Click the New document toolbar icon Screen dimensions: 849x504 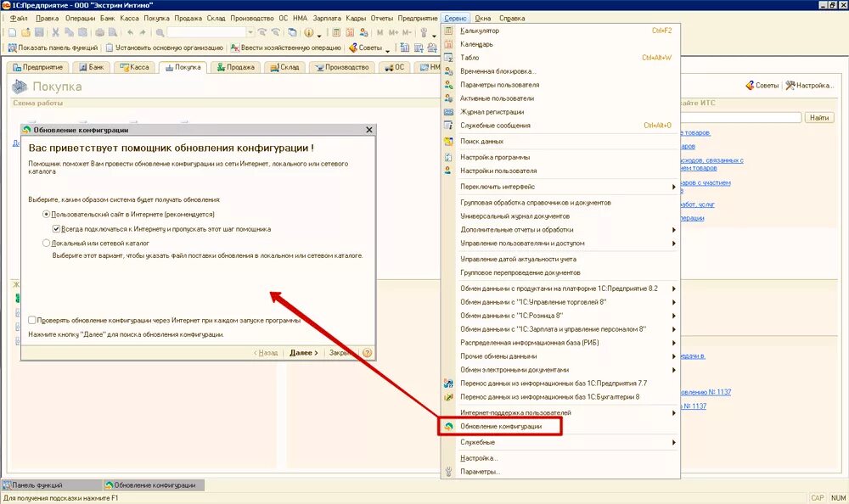pos(12,32)
